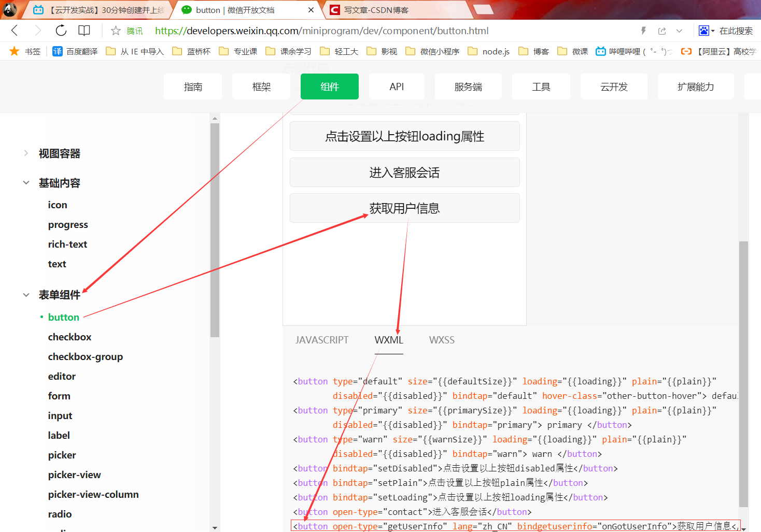Collapse the 表单组件 sidebar section
The width and height of the screenshot is (761, 532).
click(26, 294)
